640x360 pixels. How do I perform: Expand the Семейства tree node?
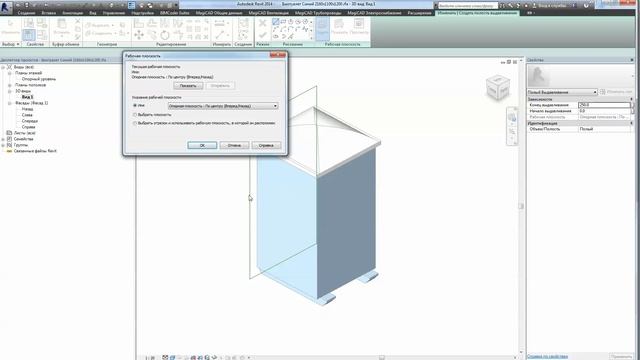tap(3, 139)
